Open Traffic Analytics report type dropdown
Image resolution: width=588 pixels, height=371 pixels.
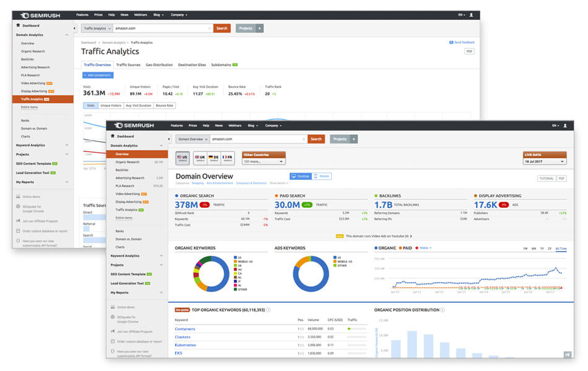(x=97, y=28)
